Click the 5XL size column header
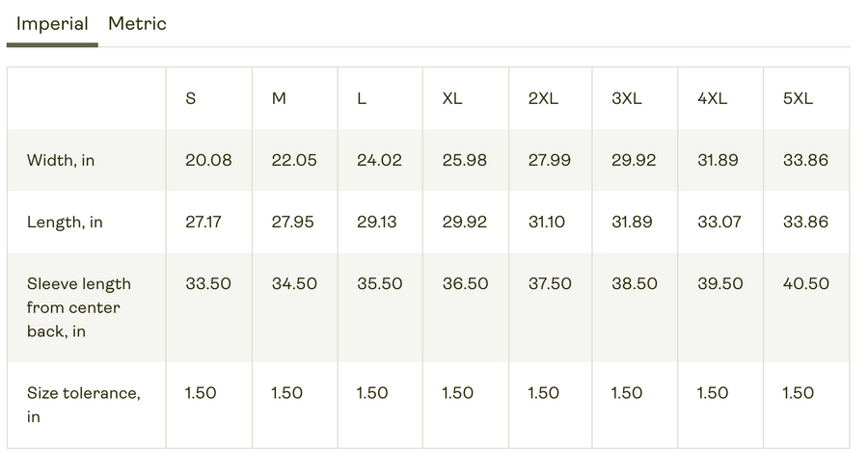 pyautogui.click(x=798, y=98)
